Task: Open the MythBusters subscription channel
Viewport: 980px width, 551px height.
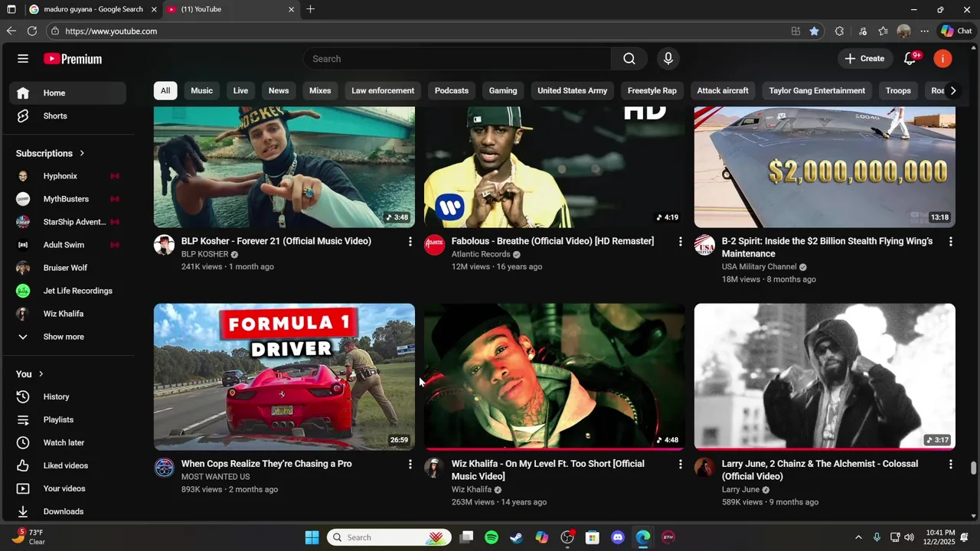Action: click(67, 199)
